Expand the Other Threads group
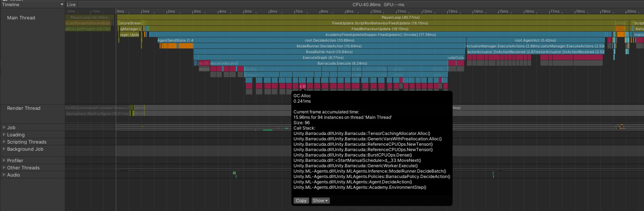 tap(4, 168)
